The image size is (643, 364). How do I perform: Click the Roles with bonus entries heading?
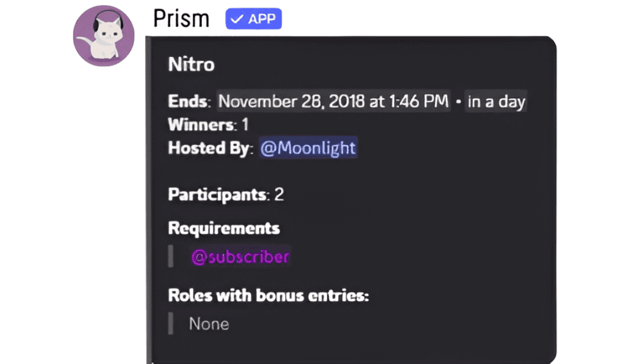tap(269, 295)
